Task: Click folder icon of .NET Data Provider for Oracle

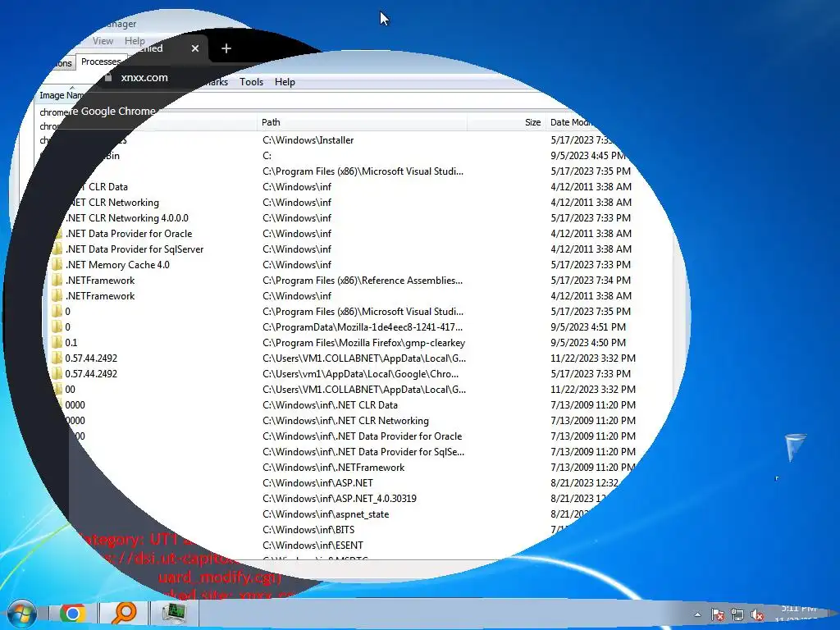Action: (x=57, y=234)
